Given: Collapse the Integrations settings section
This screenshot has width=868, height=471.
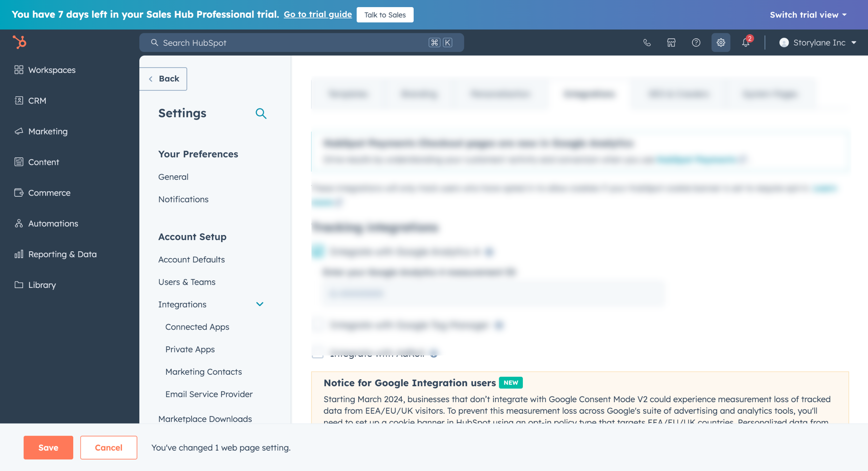Looking at the screenshot, I should (x=260, y=304).
